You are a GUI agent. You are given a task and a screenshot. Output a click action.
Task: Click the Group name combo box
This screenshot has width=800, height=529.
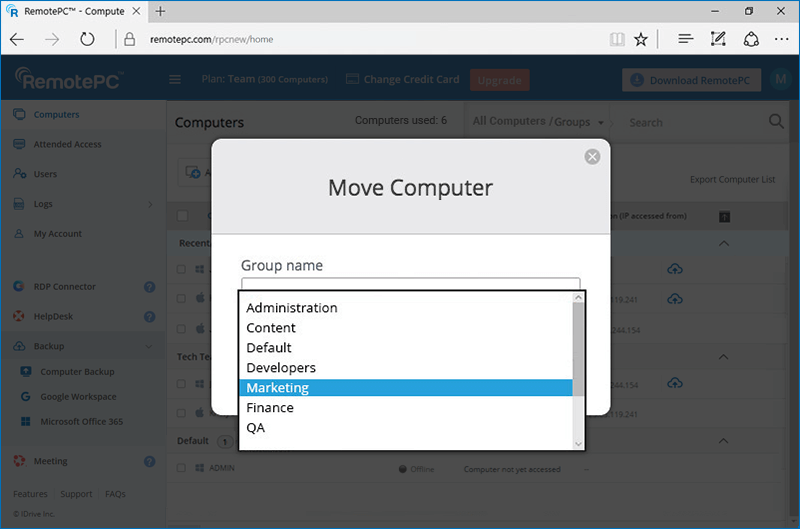coord(410,284)
